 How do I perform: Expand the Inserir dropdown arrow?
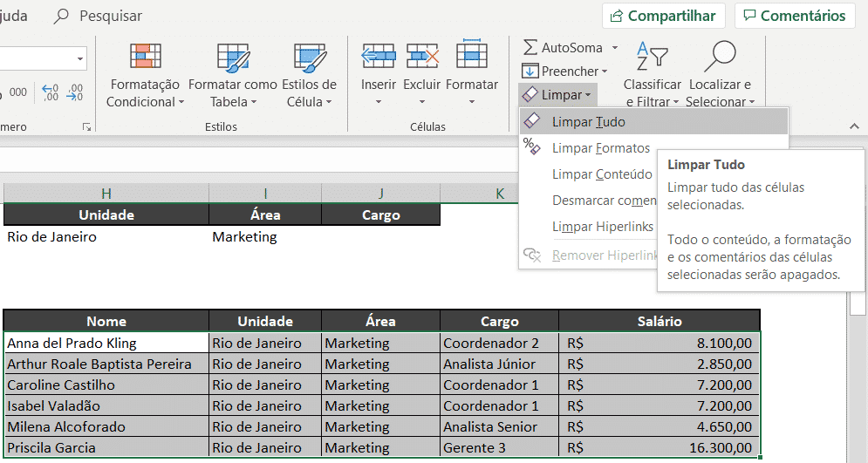(379, 102)
